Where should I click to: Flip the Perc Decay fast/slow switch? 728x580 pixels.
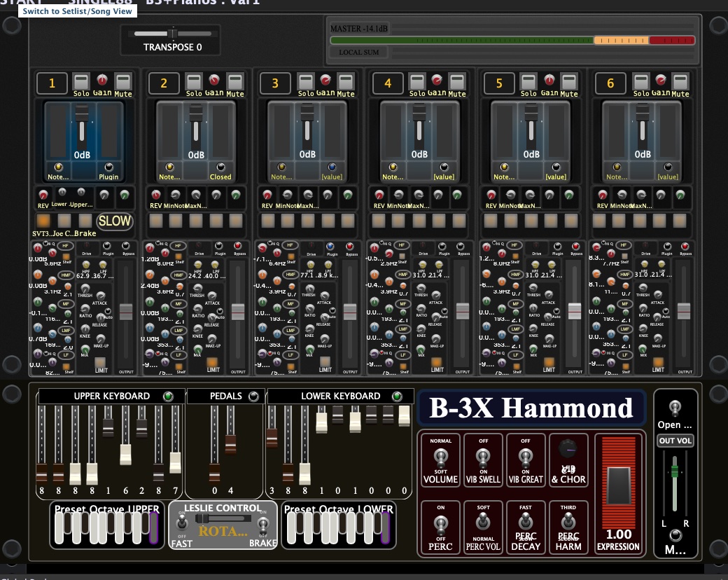[526, 520]
